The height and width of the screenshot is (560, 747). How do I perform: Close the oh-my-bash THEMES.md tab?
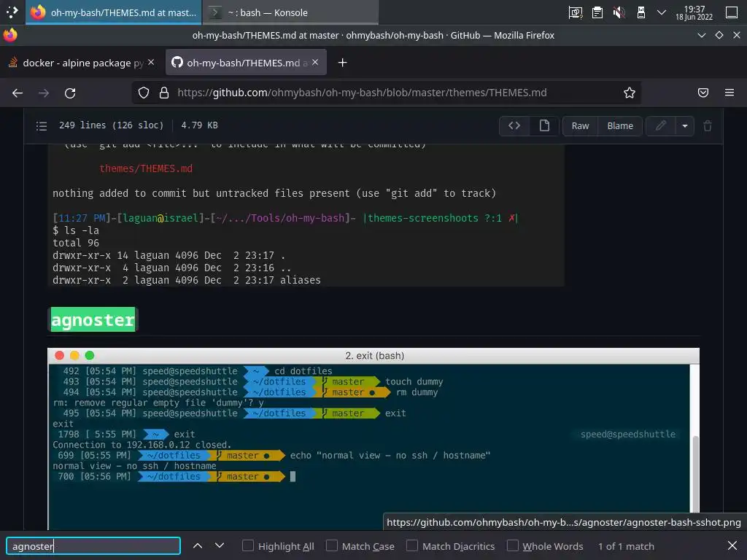(315, 63)
